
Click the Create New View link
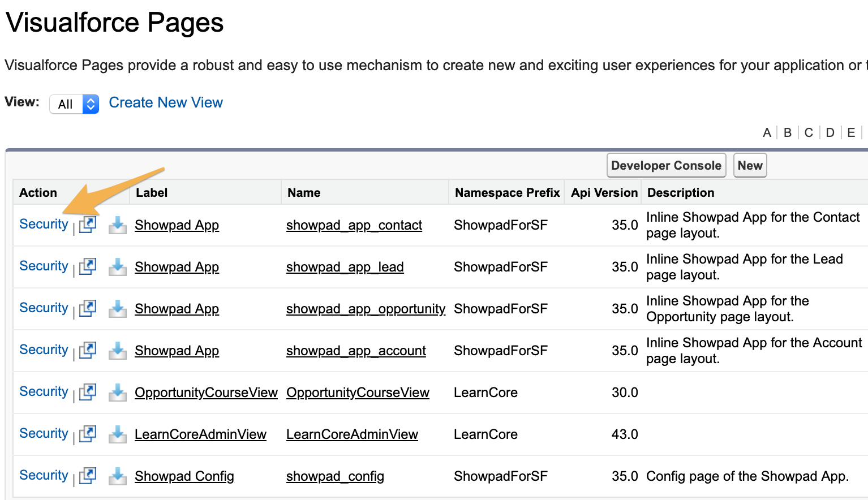166,102
